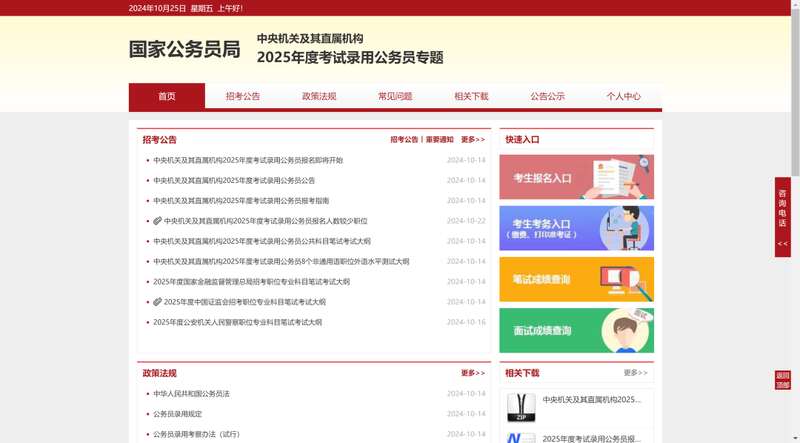Open 笔试成绩查询 banner
800x443 pixels.
tap(576, 279)
